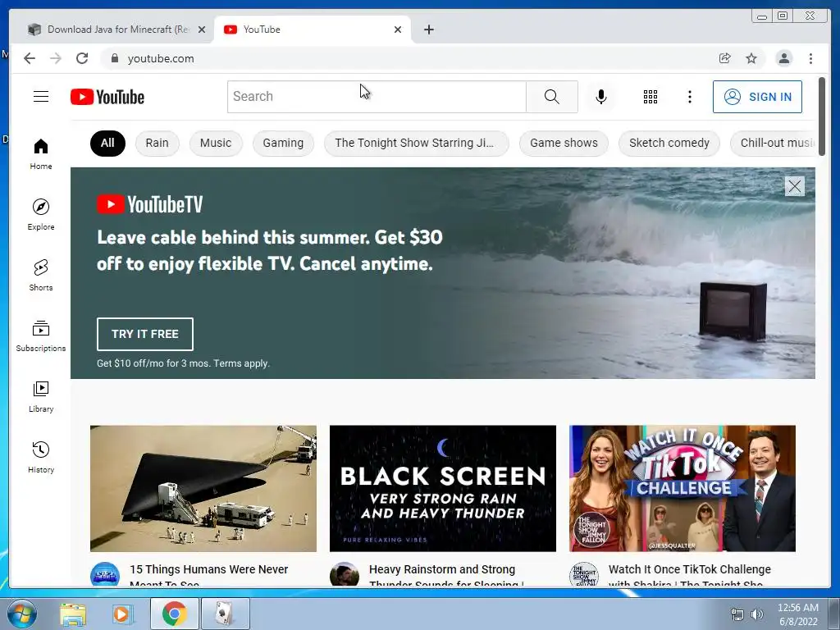Open the Solitaire cards taskbar icon

(x=225, y=614)
